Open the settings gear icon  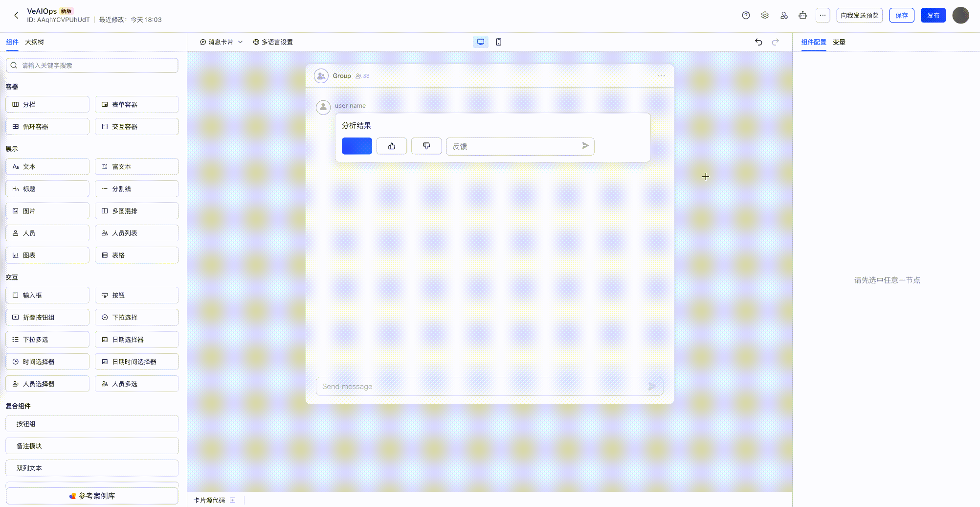(765, 15)
